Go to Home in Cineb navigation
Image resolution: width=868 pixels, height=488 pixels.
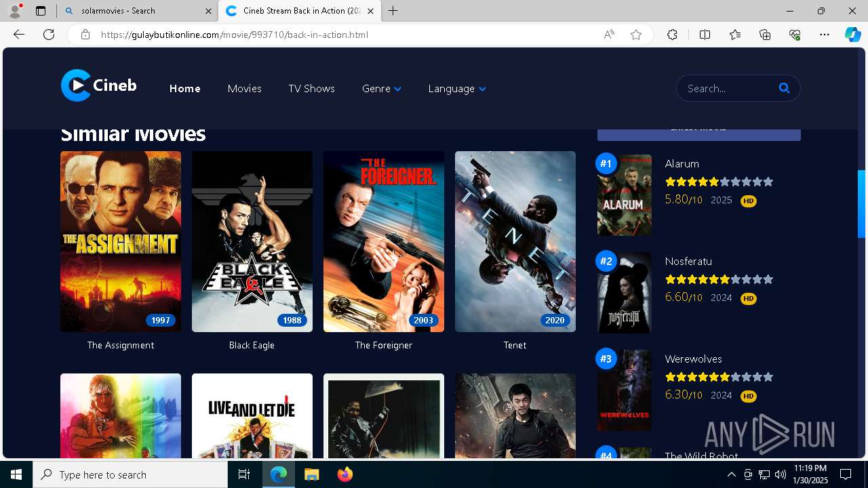[x=184, y=88]
